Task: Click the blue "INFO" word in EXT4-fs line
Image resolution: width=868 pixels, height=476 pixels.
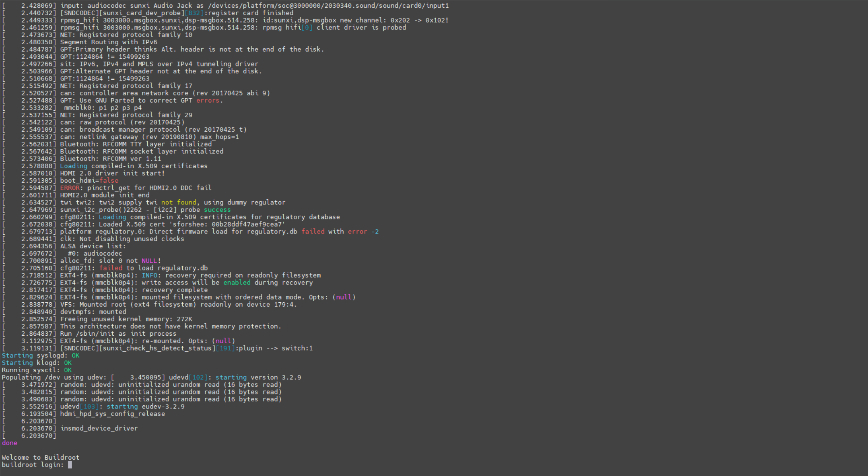Action: point(149,275)
